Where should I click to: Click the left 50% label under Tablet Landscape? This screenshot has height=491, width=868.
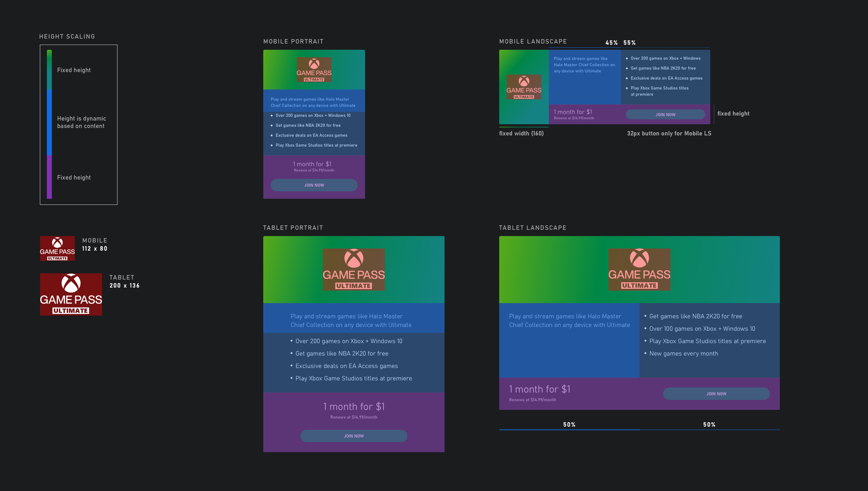(x=569, y=425)
